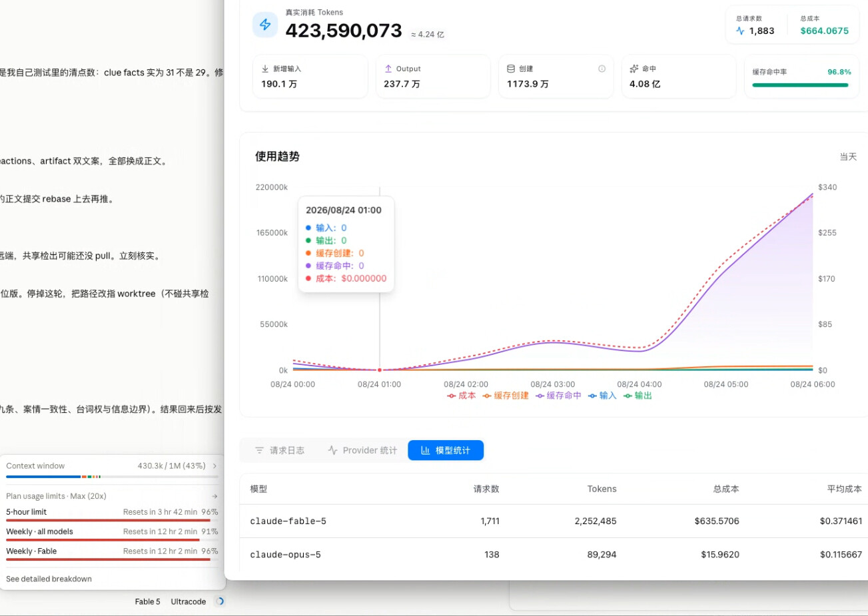The height and width of the screenshot is (616, 868).
Task: Click the 5-hour limit usage bar
Action: [112, 520]
